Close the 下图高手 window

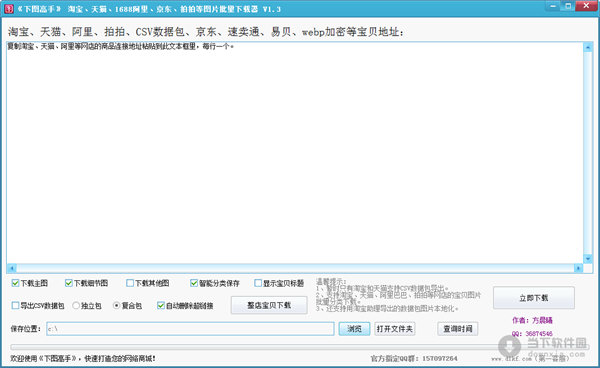(x=587, y=6)
